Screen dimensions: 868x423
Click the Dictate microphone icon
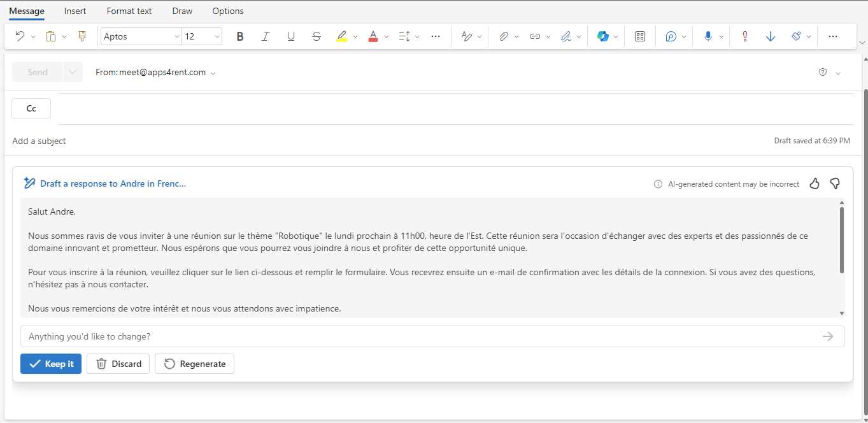point(708,36)
